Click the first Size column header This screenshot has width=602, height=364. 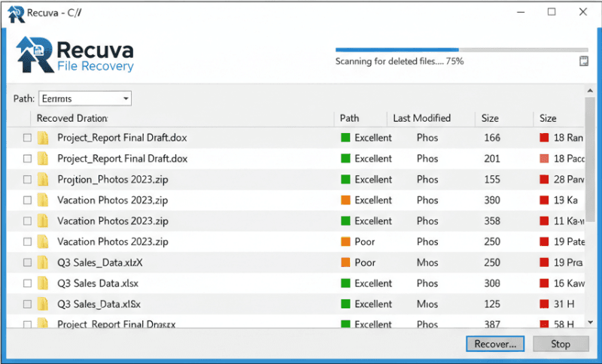coord(490,118)
